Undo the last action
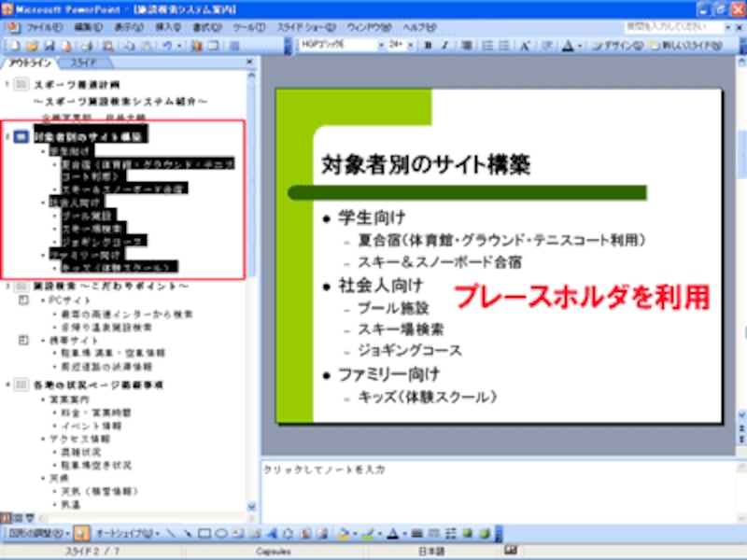 pyautogui.click(x=167, y=46)
